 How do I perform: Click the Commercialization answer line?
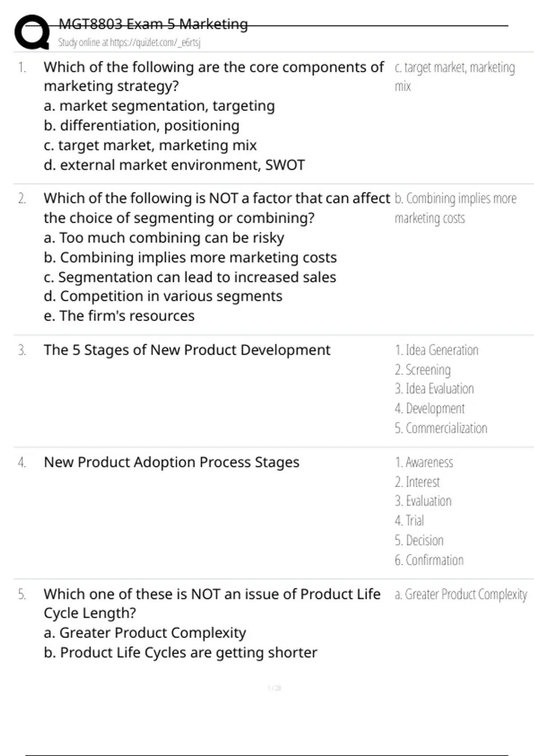[441, 428]
